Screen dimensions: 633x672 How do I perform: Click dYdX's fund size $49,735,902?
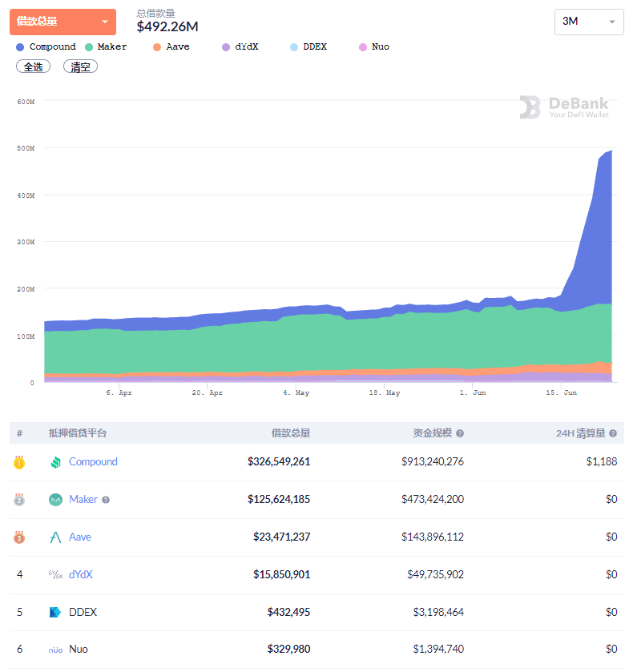436,574
